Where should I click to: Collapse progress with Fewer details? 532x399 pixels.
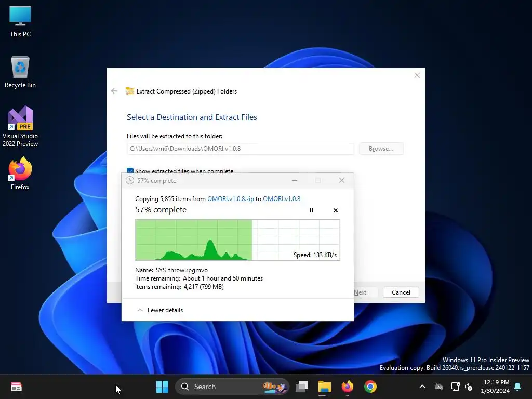click(160, 310)
